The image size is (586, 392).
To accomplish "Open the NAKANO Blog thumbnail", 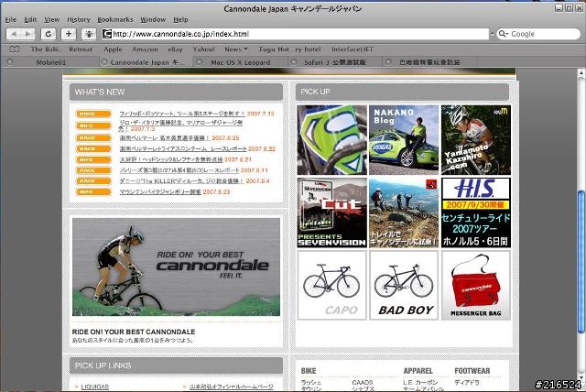I will (404, 140).
